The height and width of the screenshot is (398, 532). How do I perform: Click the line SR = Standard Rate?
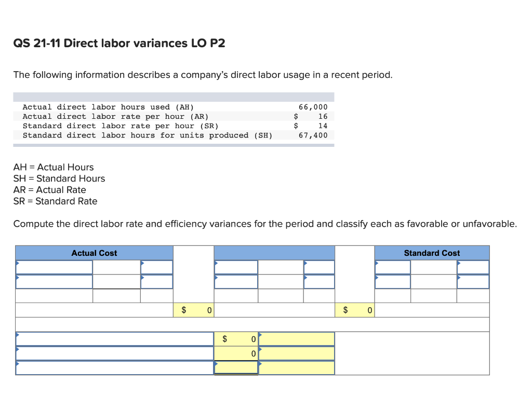click(55, 201)
